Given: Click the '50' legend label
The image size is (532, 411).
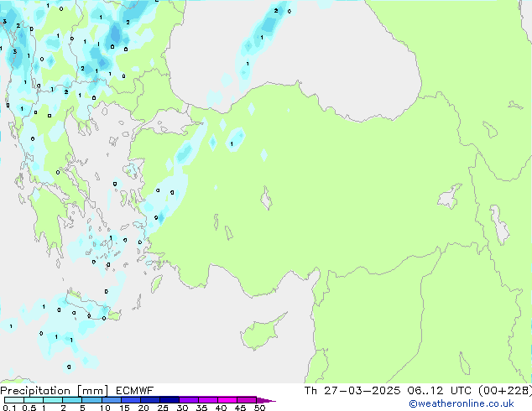Looking at the screenshot, I should tap(259, 408).
